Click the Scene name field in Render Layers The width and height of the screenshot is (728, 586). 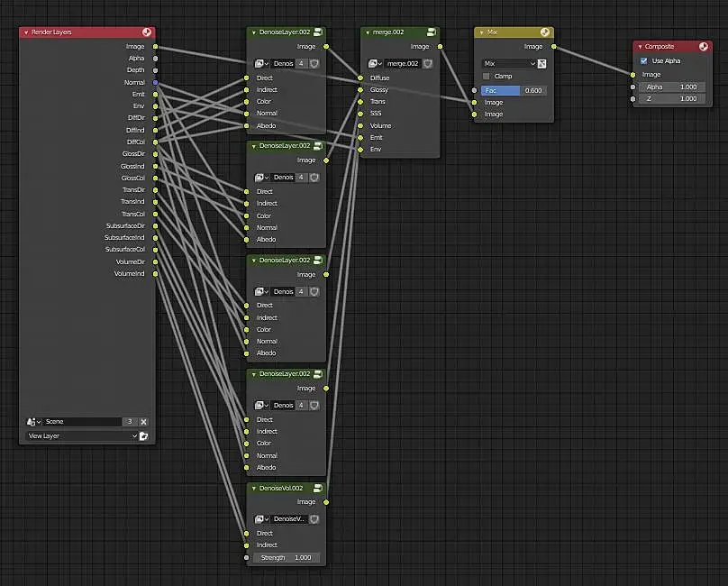pyautogui.click(x=82, y=422)
